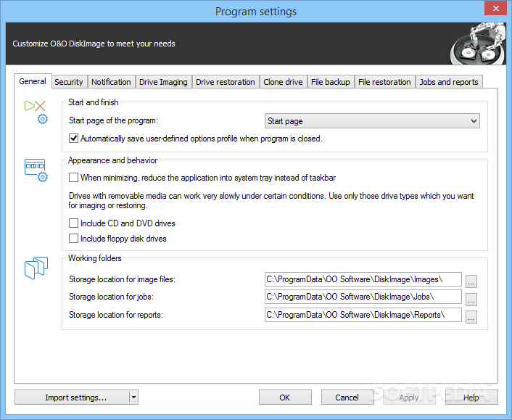Click the Appearance and behavior window icon

point(36,170)
